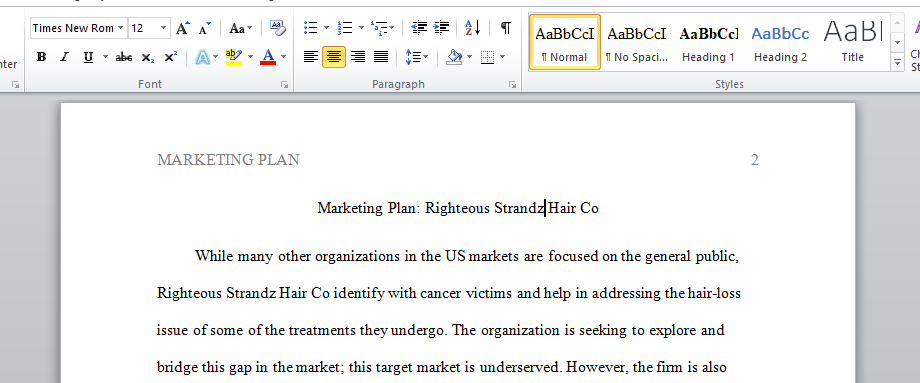Click the Clear Formatting icon

tap(278, 28)
